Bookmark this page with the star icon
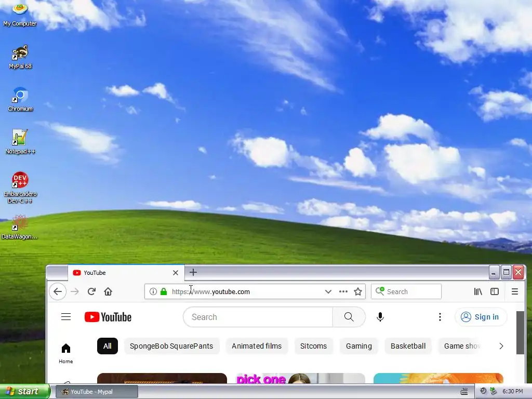The image size is (532, 399). tap(357, 291)
